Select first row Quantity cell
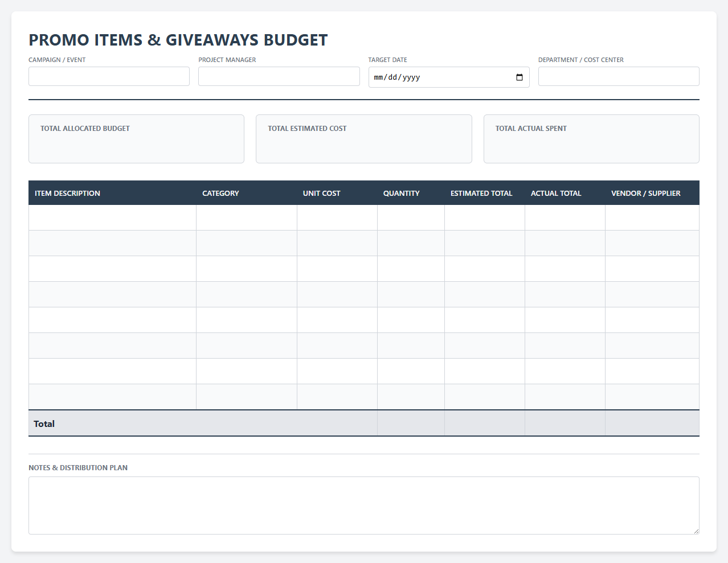This screenshot has width=728, height=563. point(411,217)
